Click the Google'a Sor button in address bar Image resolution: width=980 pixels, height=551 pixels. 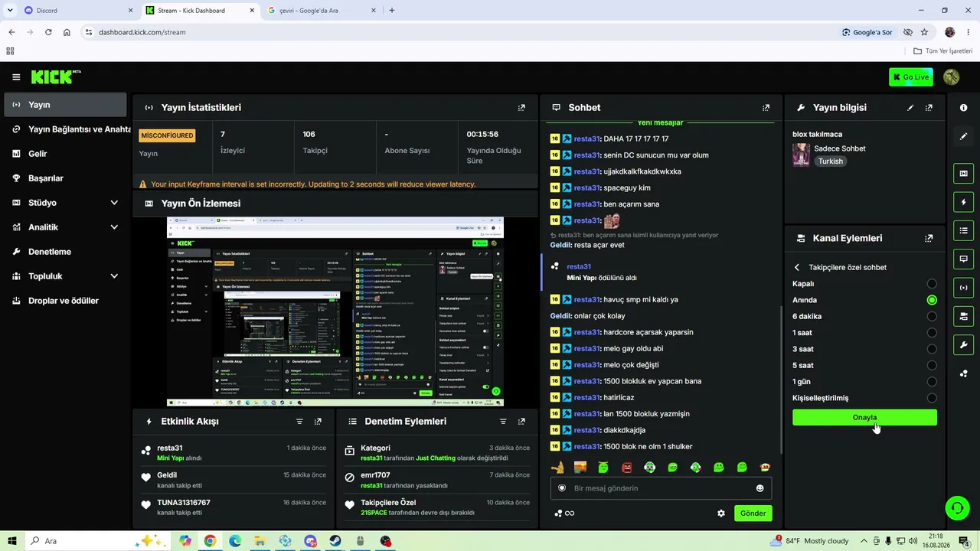pos(867,32)
